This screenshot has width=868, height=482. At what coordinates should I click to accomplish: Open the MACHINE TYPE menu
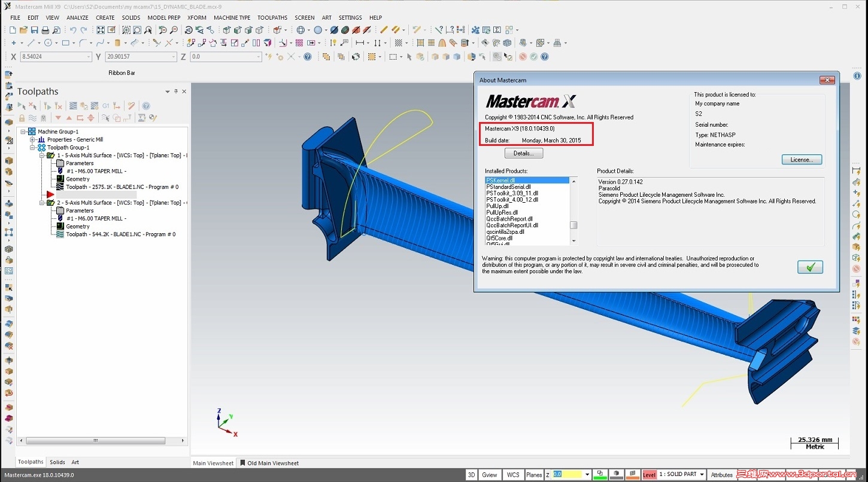coord(232,18)
